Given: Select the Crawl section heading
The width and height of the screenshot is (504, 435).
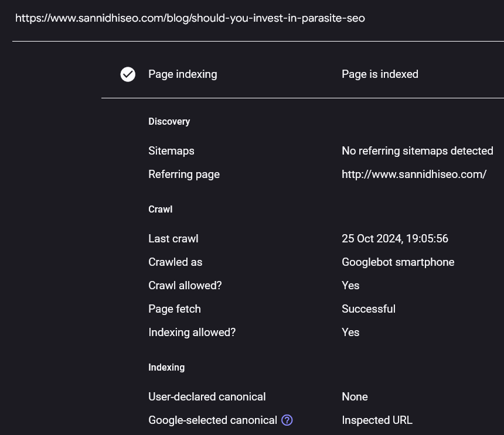Looking at the screenshot, I should [x=161, y=210].
